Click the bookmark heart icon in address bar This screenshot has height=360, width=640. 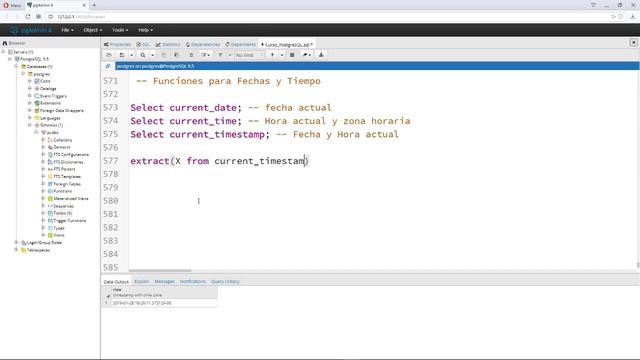click(620, 17)
